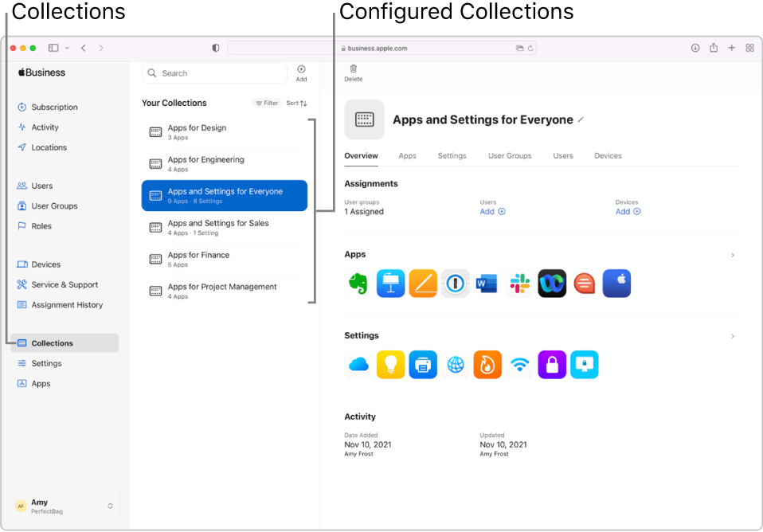The width and height of the screenshot is (763, 532).
Task: Select the Apps for Finance collection
Action: [225, 260]
